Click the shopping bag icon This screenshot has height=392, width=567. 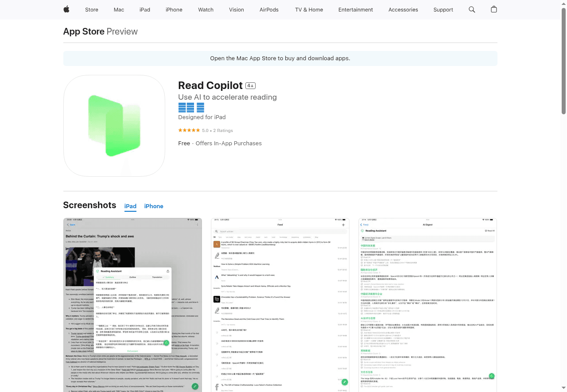pos(494,9)
